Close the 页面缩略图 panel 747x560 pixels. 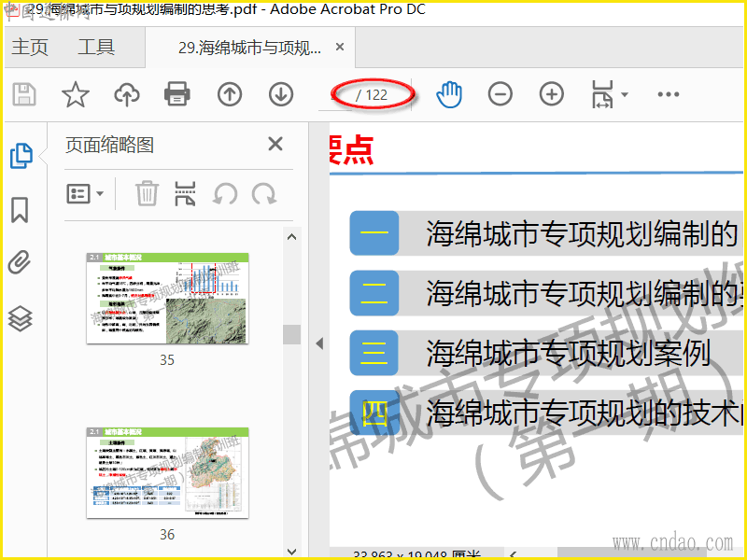point(275,144)
